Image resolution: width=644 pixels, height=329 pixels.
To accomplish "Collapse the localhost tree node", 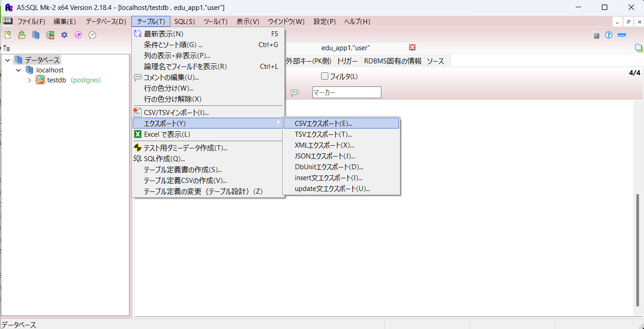I will tap(18, 70).
